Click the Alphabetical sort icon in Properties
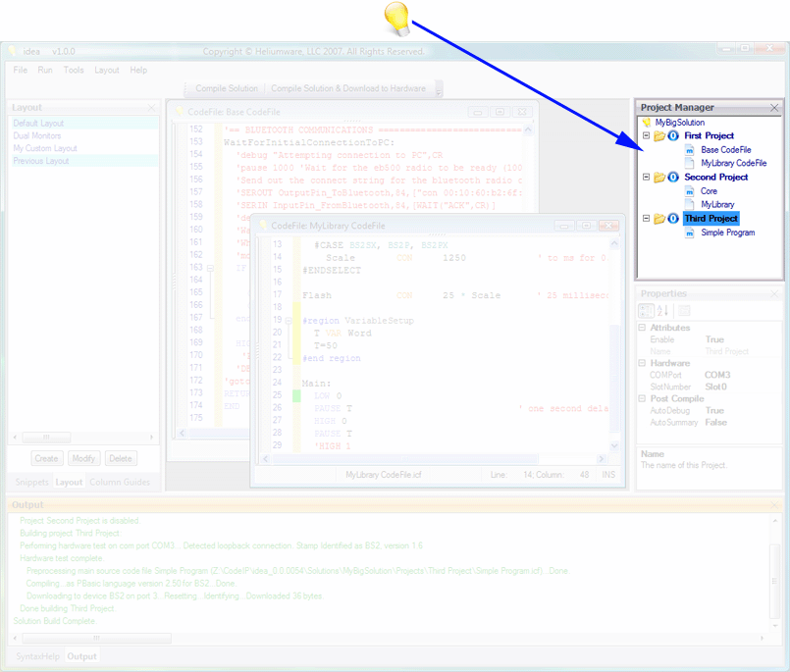This screenshot has height=672, width=790. click(662, 311)
